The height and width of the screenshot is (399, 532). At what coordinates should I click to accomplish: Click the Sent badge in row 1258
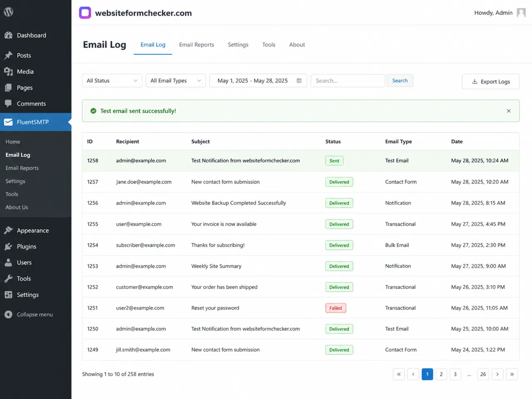[334, 161]
